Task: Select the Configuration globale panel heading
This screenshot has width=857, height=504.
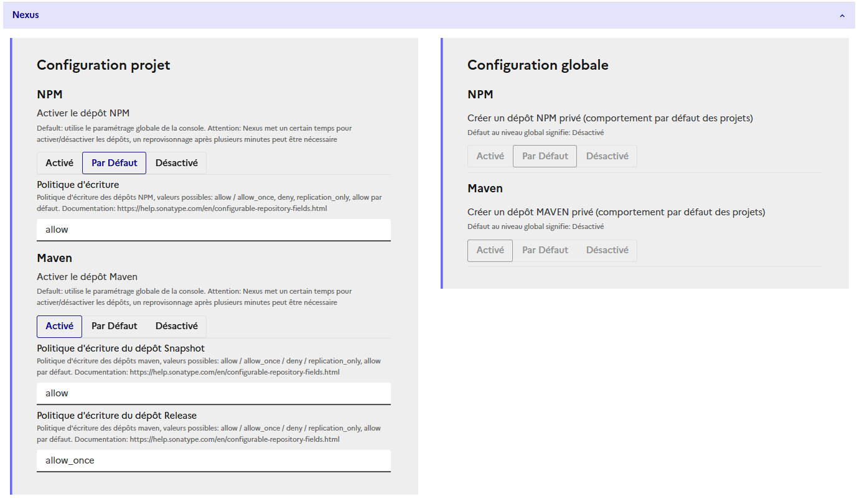Action: pos(538,64)
